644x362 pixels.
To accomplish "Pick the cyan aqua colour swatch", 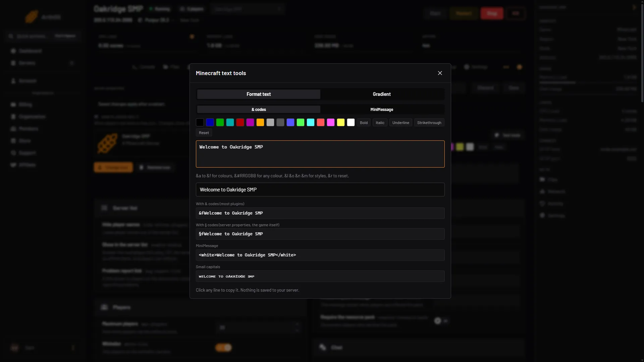I will click(x=311, y=123).
